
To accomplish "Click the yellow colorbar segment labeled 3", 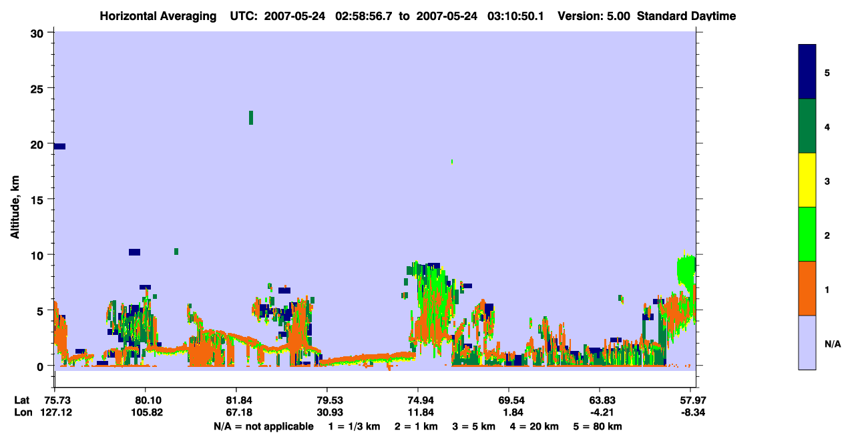I will point(807,180).
